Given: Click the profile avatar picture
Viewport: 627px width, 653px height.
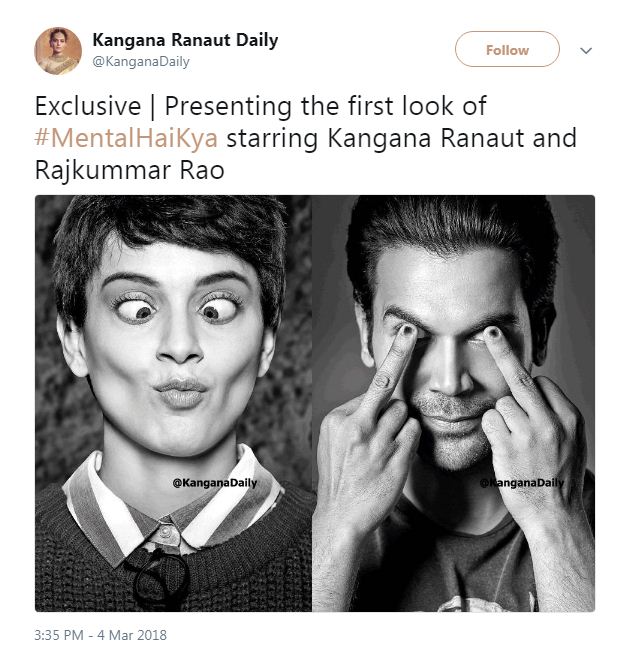Looking at the screenshot, I should (x=58, y=50).
